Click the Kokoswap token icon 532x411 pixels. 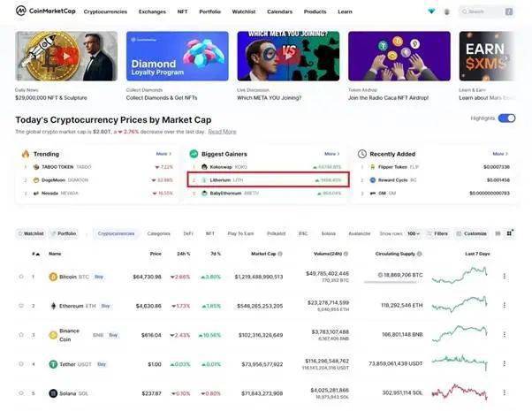(204, 167)
